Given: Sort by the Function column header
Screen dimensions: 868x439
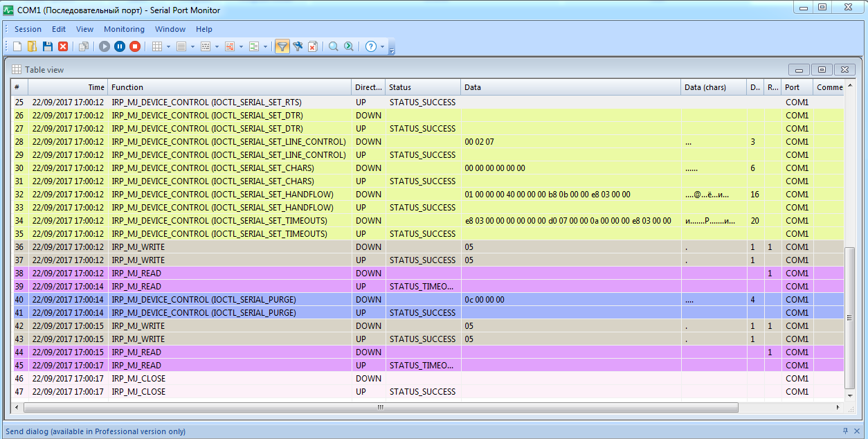Looking at the screenshot, I should (x=228, y=87).
